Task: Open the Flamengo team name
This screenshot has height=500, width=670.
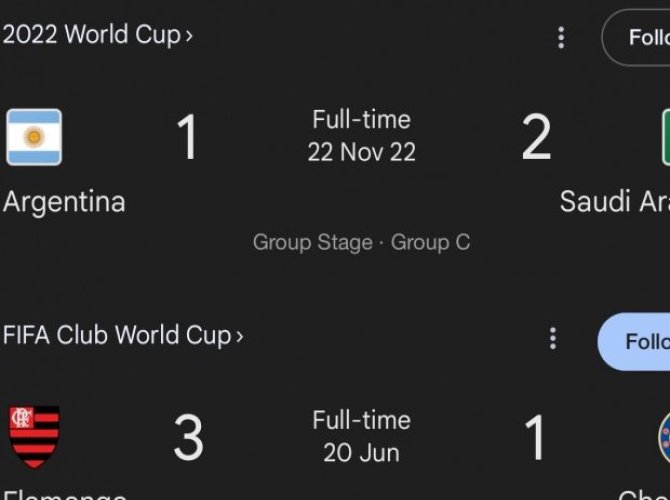Action: coord(65,495)
